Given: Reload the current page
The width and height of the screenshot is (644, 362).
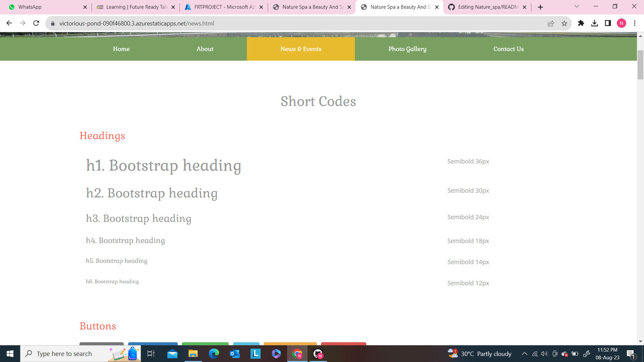Looking at the screenshot, I should point(36,23).
